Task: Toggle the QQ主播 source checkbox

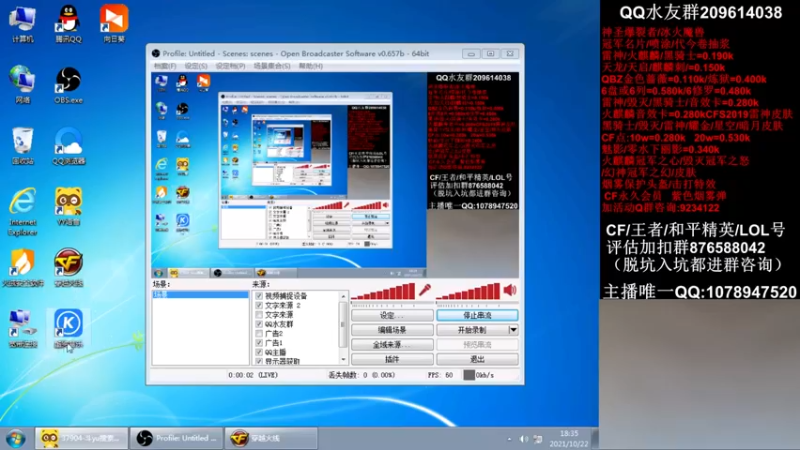Action: tap(259, 352)
